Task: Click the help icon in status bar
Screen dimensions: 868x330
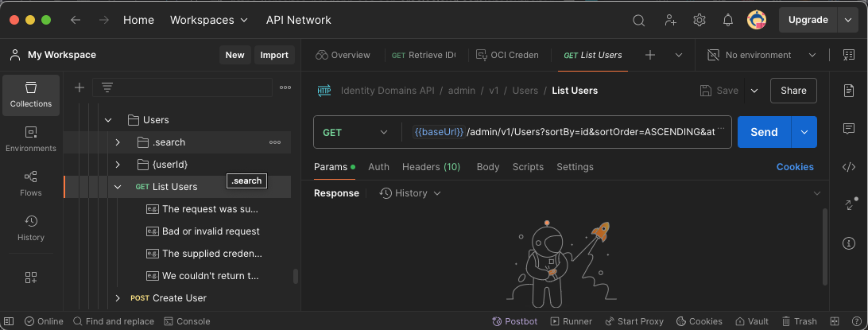Action: click(x=855, y=321)
